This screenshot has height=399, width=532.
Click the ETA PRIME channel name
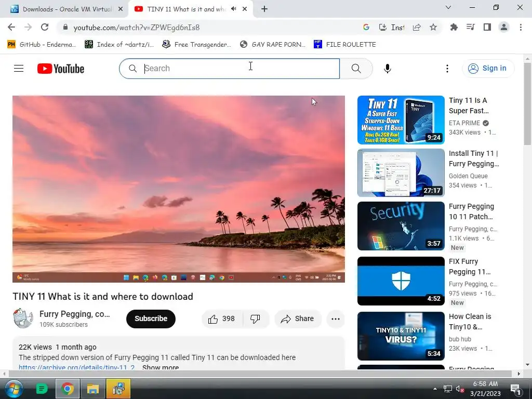pos(464,123)
